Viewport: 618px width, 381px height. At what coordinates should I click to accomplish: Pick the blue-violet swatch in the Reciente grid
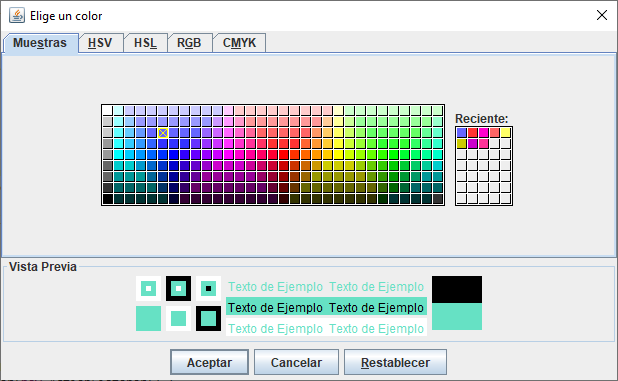pos(462,133)
